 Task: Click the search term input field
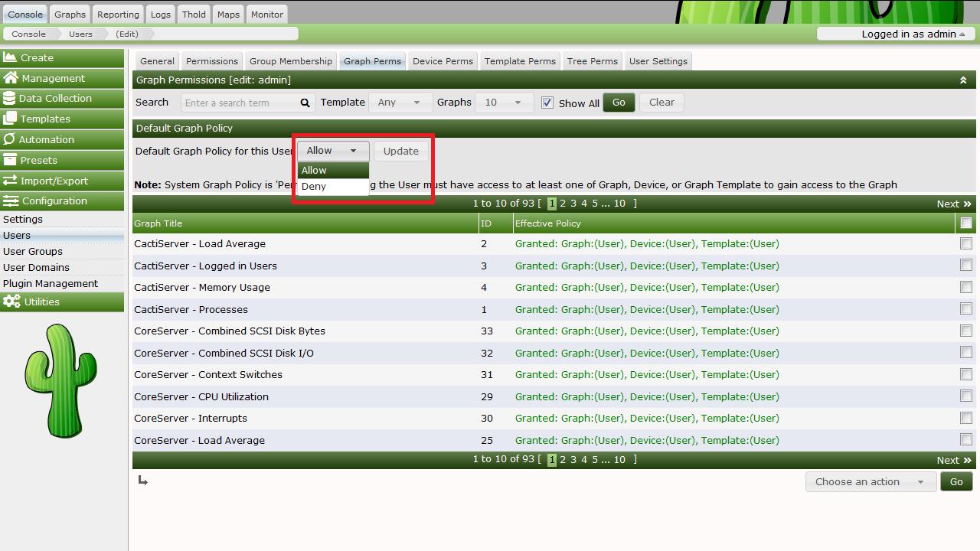pos(240,103)
